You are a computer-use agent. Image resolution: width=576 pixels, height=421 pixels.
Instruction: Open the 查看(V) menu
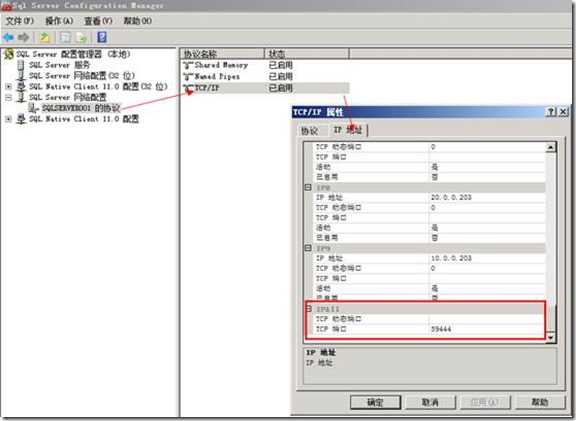(98, 21)
